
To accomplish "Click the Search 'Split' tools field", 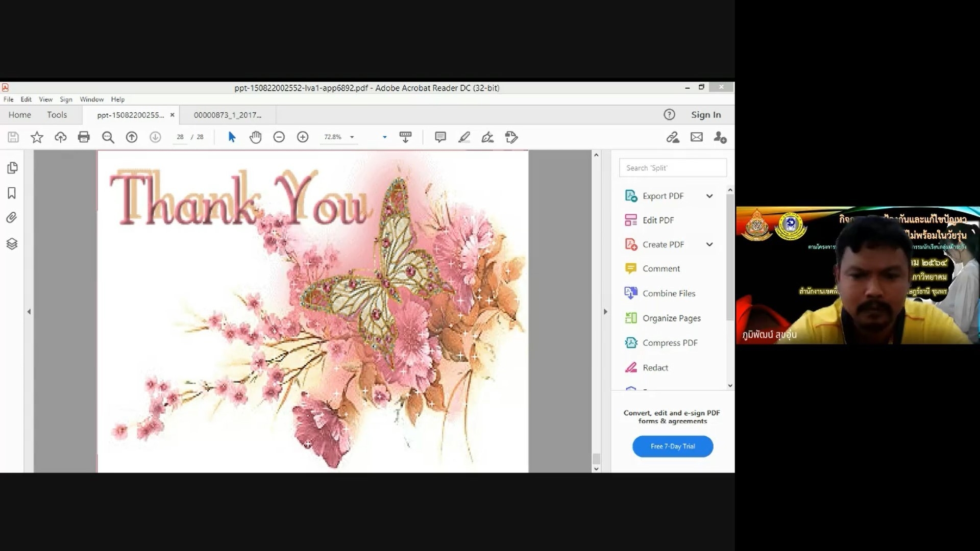I will click(672, 168).
